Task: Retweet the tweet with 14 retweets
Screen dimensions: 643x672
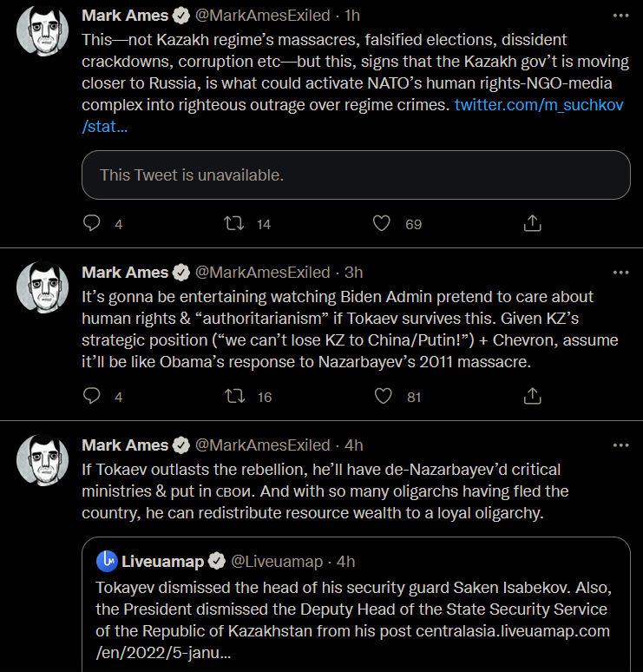Action: point(234,224)
